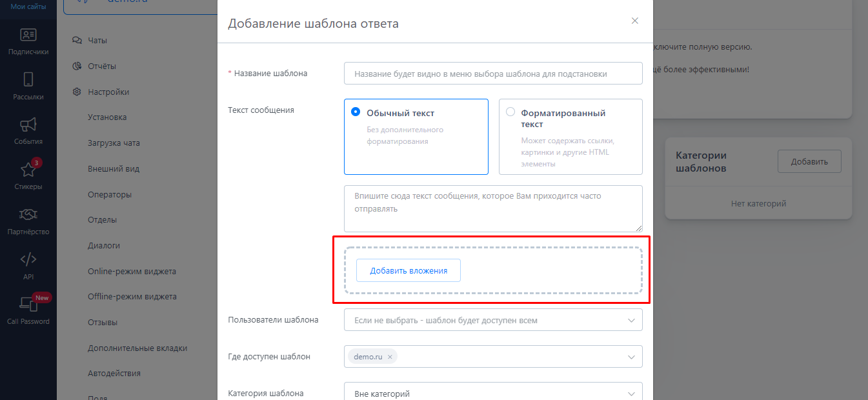The width and height of the screenshot is (868, 400).
Task: Select the formatted text radio option
Action: [x=510, y=112]
